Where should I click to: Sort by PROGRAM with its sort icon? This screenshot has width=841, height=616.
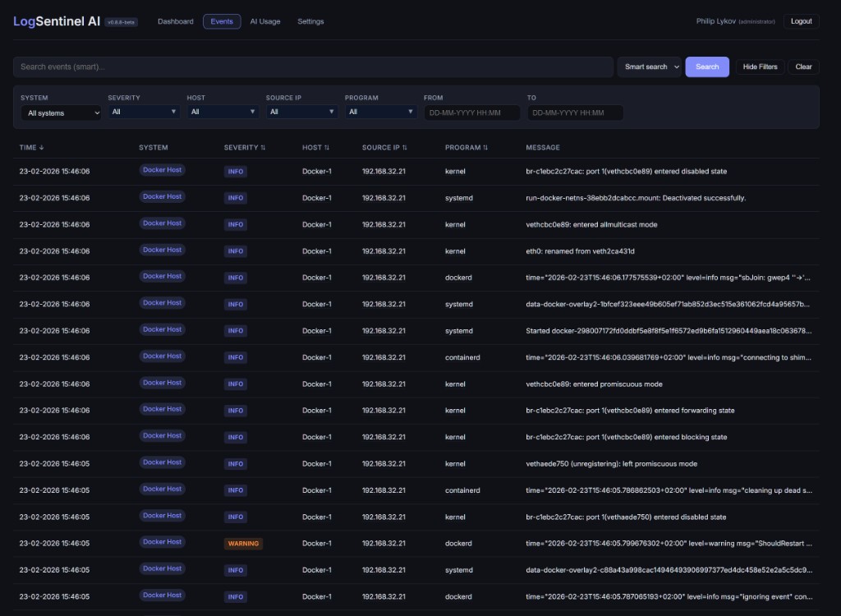486,148
